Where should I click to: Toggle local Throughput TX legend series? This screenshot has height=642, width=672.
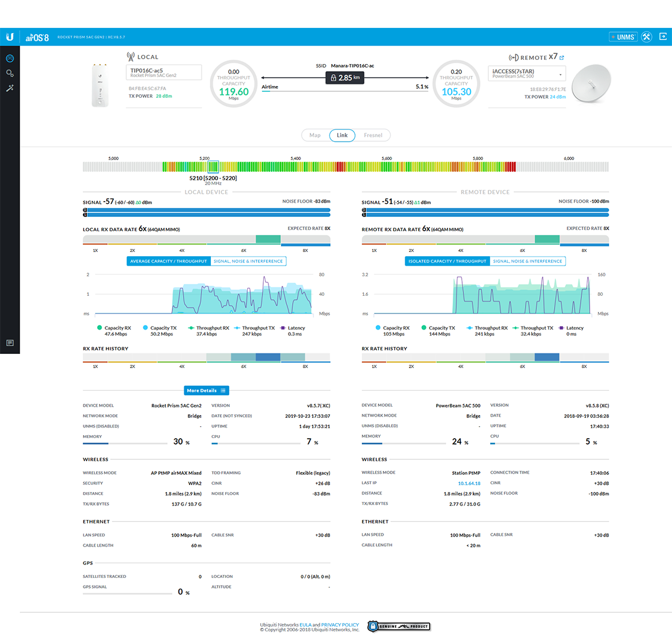coord(255,331)
